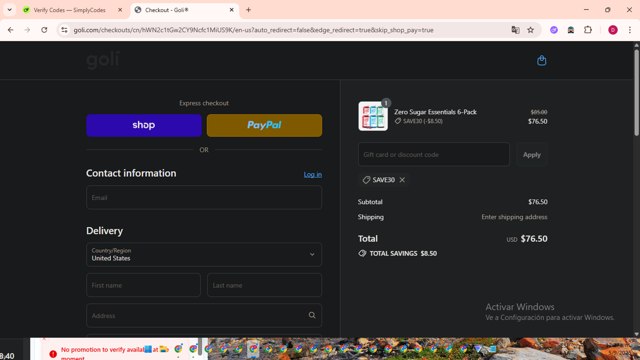Image resolution: width=640 pixels, height=360 pixels.
Task: Go back to the previous page
Action: (11, 30)
